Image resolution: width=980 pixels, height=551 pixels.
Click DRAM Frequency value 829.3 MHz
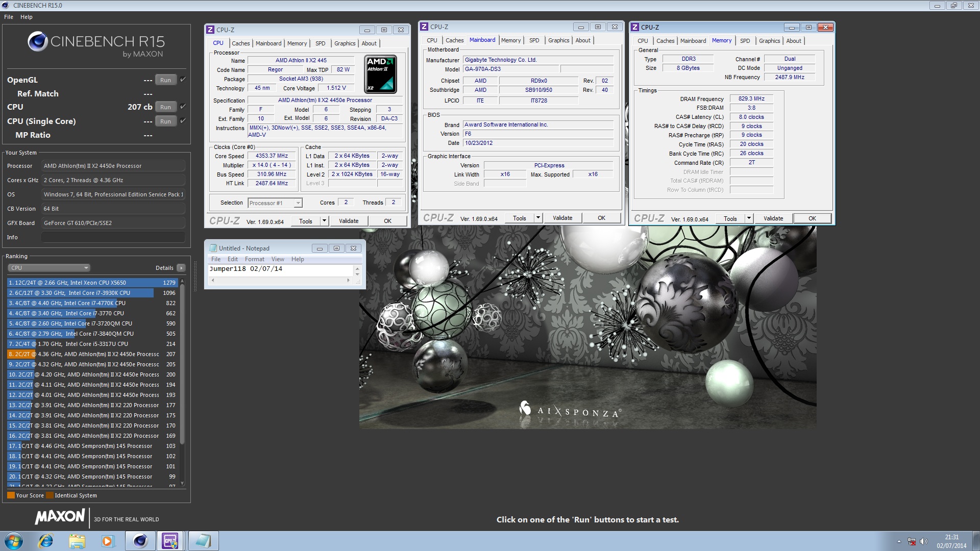(751, 98)
